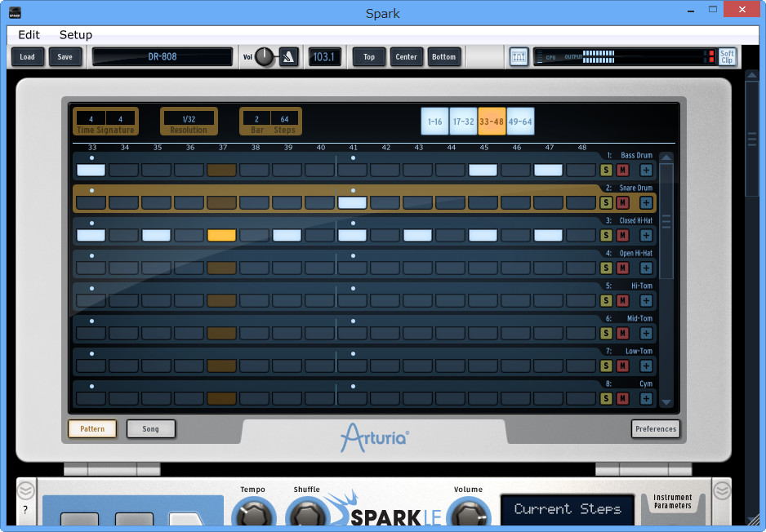This screenshot has height=532, width=766.
Task: Expand the Closed Hi-Hat plus icon
Action: (x=646, y=235)
